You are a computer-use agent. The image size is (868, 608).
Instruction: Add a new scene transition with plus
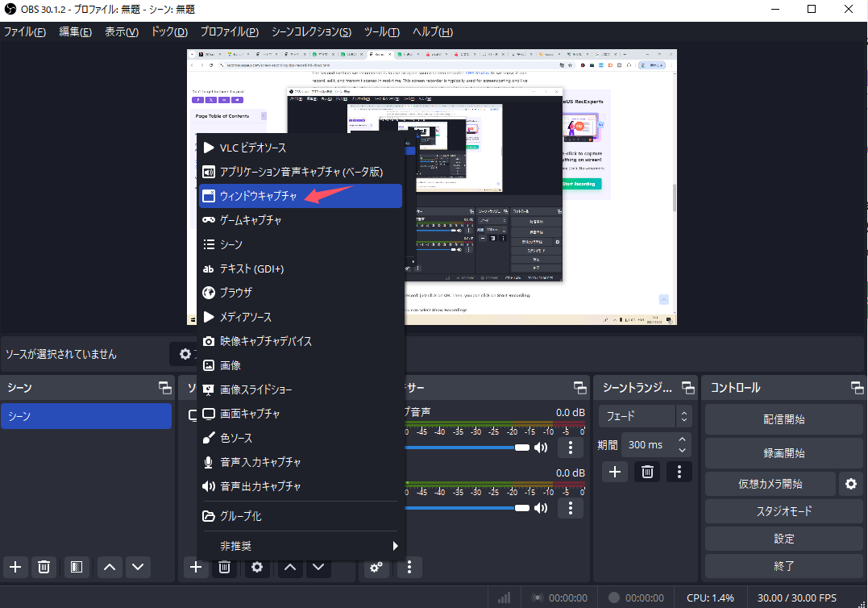[x=615, y=472]
